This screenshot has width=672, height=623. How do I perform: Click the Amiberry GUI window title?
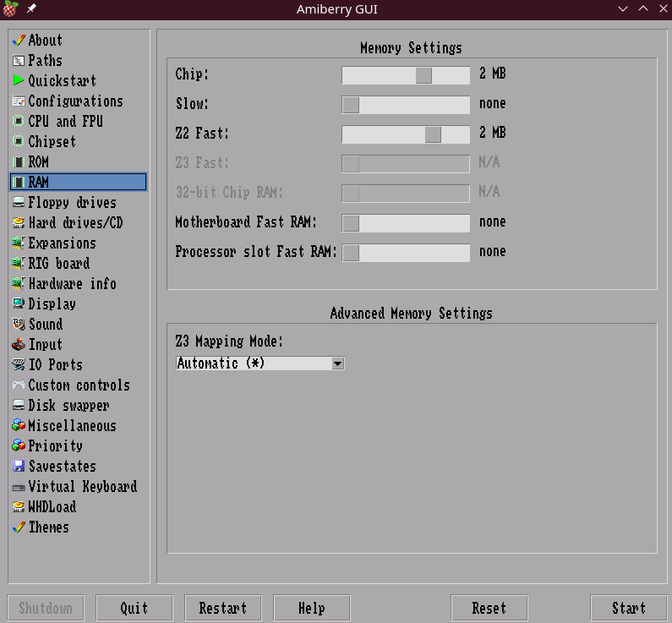337,9
